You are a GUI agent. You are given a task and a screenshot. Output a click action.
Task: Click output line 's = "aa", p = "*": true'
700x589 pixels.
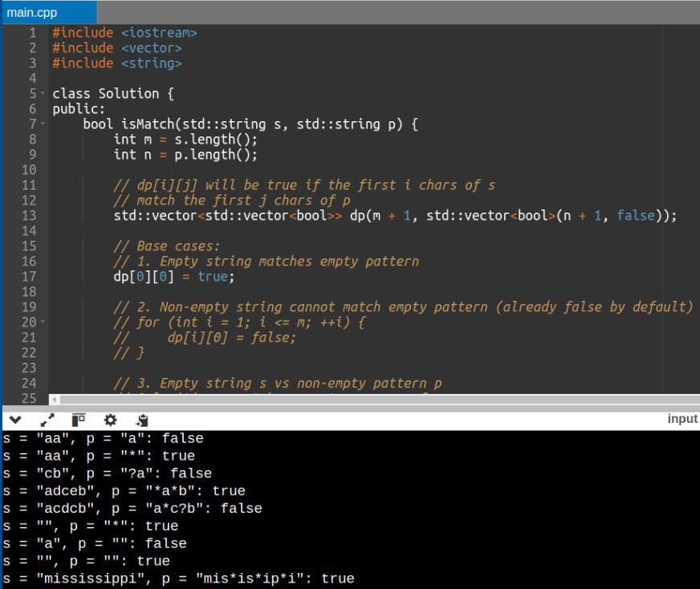point(99,456)
